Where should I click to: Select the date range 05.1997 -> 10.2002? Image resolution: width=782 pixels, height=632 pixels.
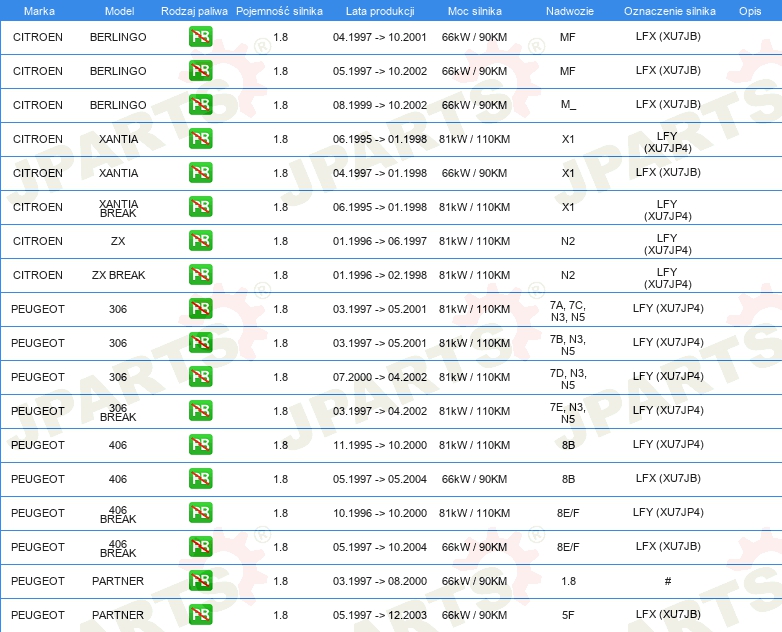[x=380, y=71]
